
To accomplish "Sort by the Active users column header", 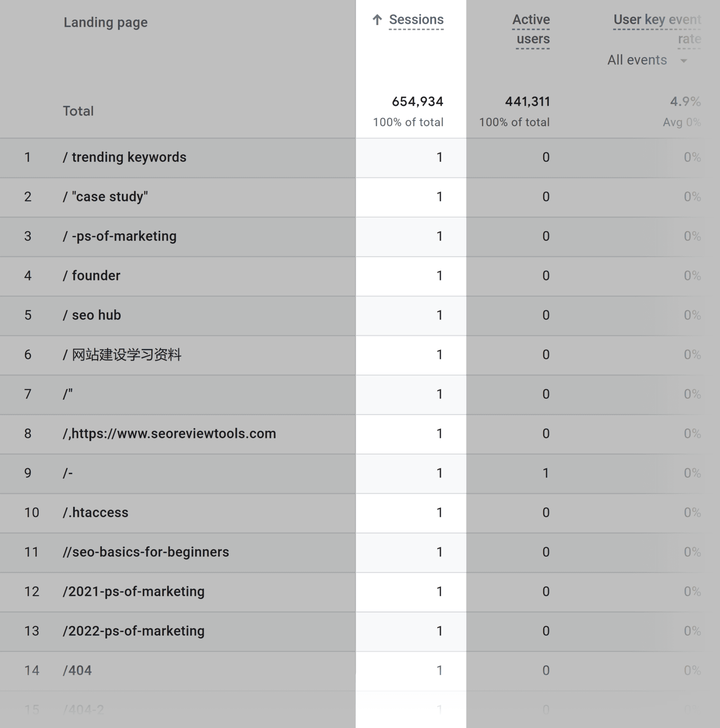I will pyautogui.click(x=531, y=29).
